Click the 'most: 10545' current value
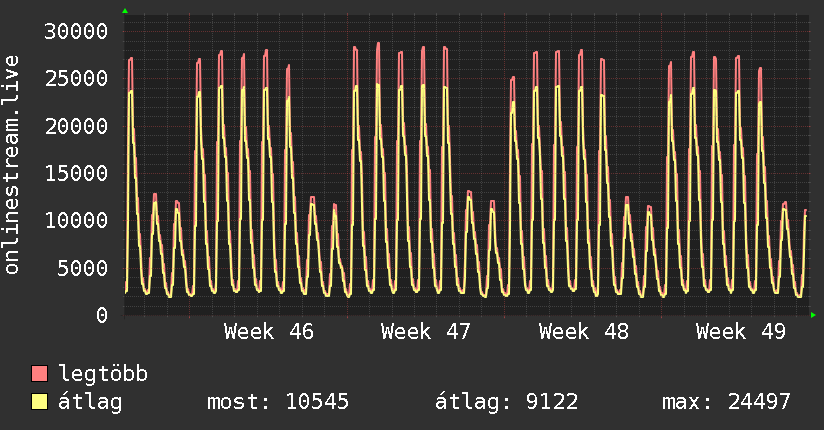 click(277, 402)
